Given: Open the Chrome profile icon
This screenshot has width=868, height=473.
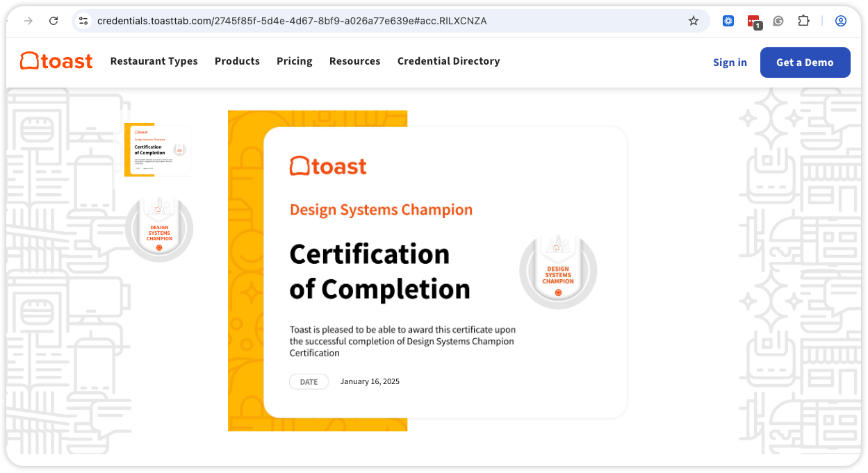Looking at the screenshot, I should click(x=841, y=21).
